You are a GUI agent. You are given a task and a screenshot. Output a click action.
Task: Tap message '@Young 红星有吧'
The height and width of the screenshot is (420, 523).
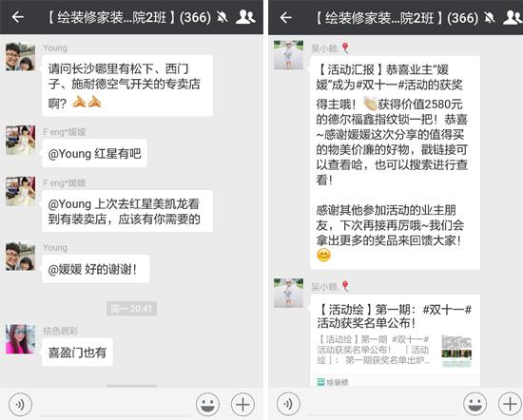94,153
